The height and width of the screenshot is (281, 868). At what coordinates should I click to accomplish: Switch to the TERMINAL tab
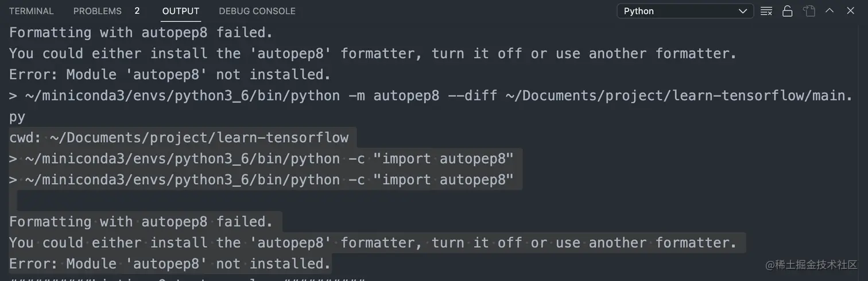click(x=32, y=11)
